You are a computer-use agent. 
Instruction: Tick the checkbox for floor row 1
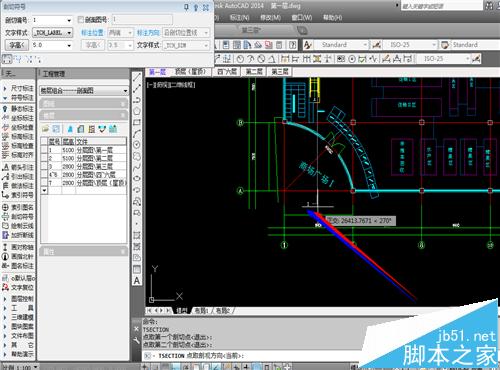click(x=44, y=150)
